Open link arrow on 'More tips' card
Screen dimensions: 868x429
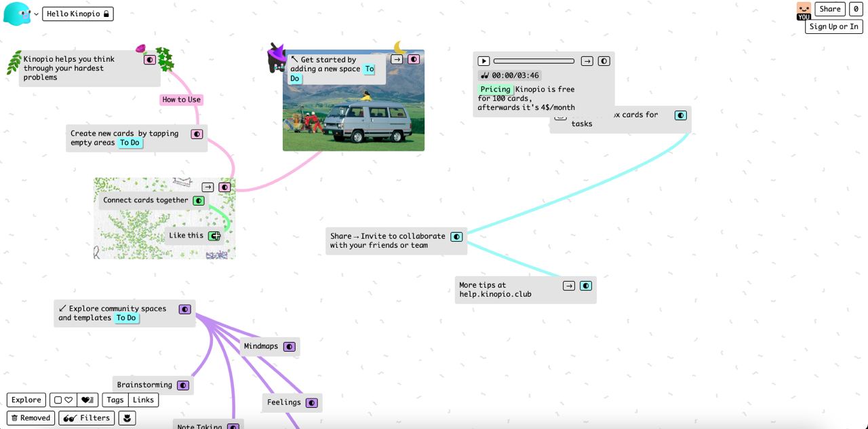569,286
